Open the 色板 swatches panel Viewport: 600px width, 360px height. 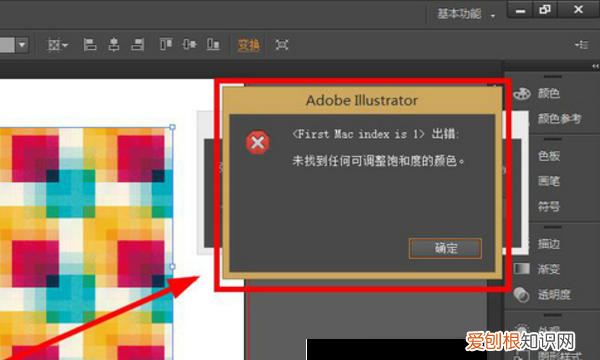[x=549, y=155]
